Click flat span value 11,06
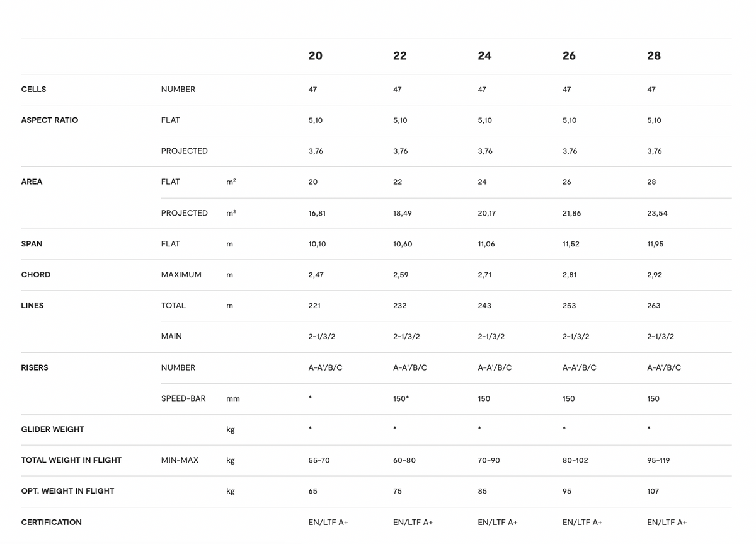756x544 pixels. (x=486, y=244)
